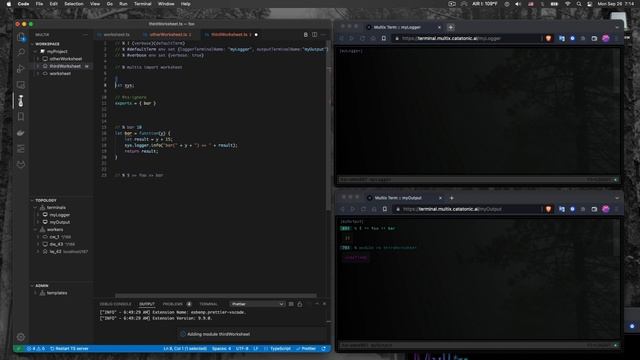Click Prettier in the status bar

click(306, 349)
